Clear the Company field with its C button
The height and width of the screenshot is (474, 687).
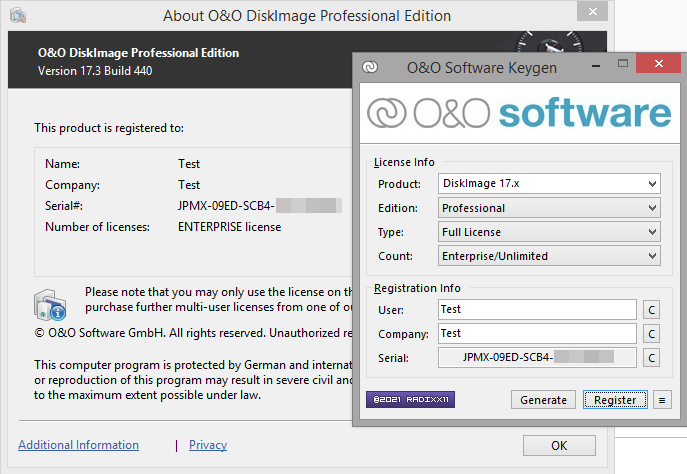[652, 334]
